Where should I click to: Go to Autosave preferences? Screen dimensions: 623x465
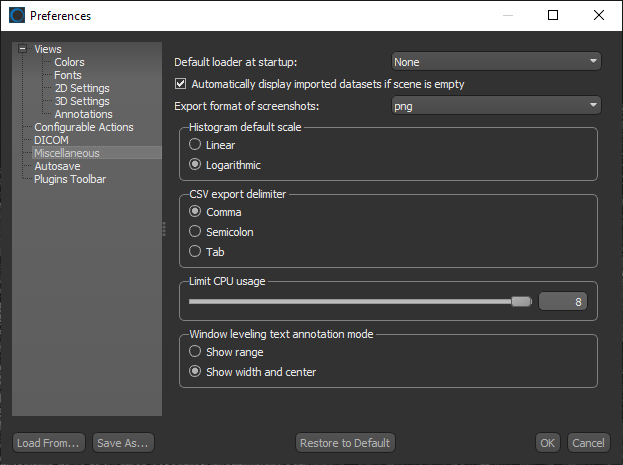[57, 166]
